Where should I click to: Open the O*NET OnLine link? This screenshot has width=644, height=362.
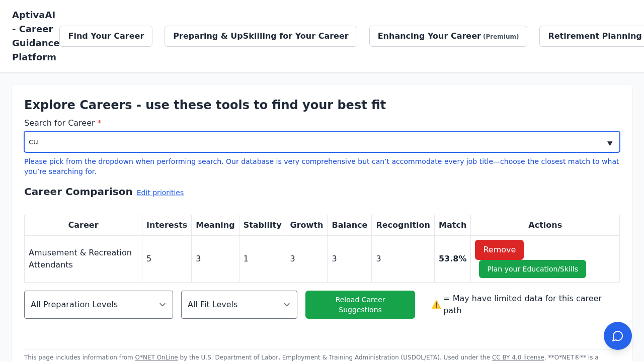(x=156, y=357)
